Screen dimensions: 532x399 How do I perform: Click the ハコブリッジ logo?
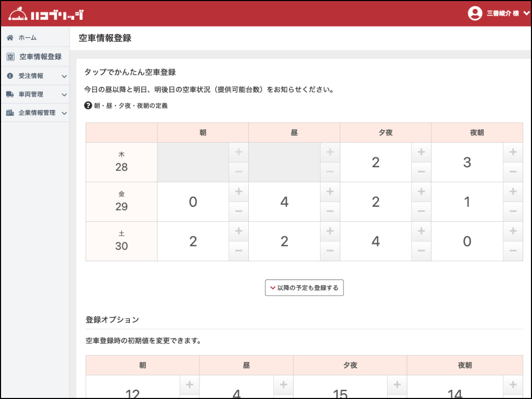(x=47, y=14)
